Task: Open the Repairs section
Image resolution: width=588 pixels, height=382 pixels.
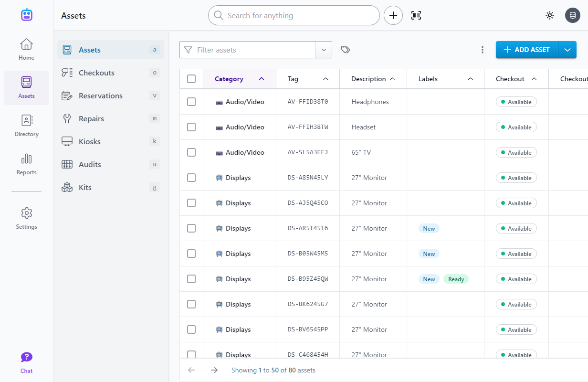Action: coord(91,118)
